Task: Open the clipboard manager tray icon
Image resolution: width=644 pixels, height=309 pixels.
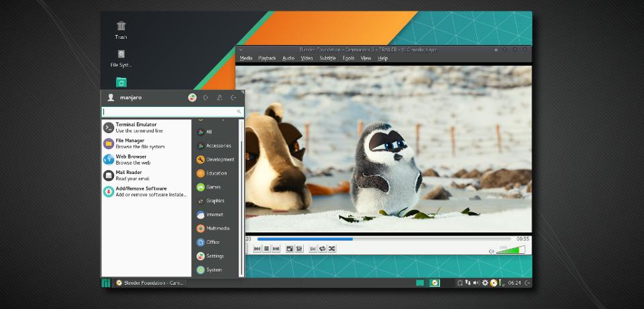Action: tap(460, 283)
